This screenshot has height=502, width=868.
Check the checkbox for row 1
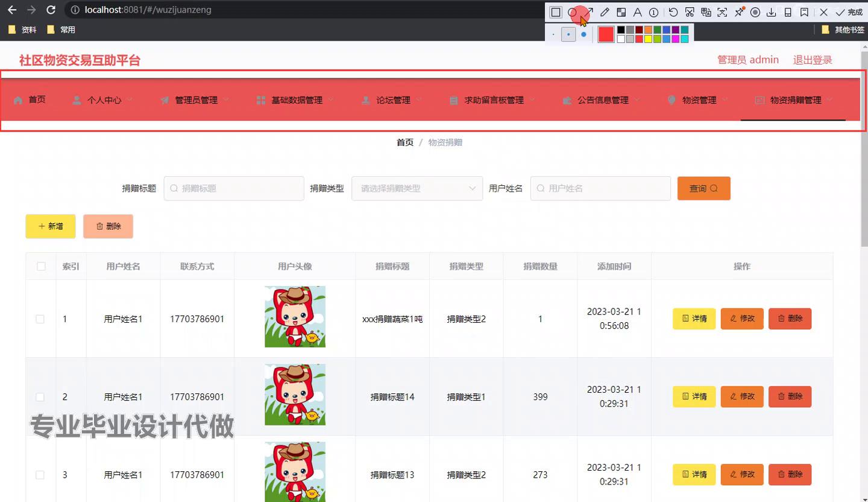40,319
